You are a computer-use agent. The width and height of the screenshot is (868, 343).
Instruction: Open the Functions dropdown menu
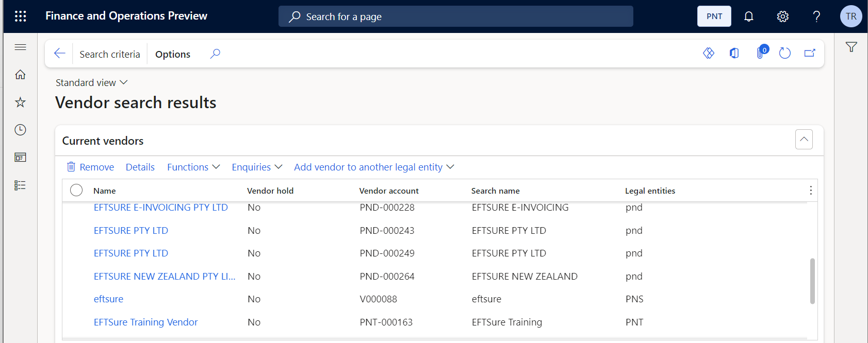click(x=193, y=167)
